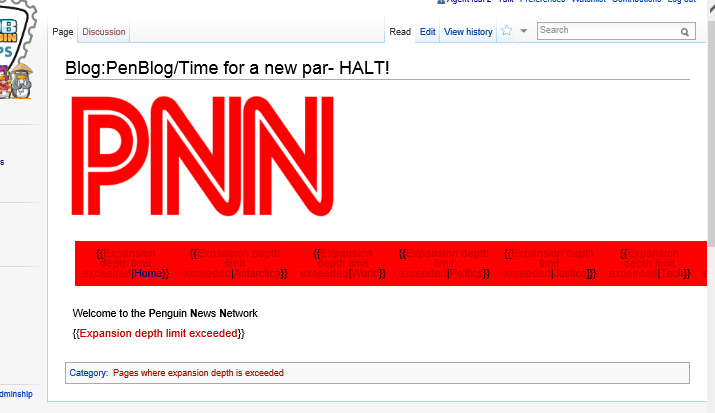Click Justice in the red navbar
The image size is (715, 413).
tap(570, 274)
